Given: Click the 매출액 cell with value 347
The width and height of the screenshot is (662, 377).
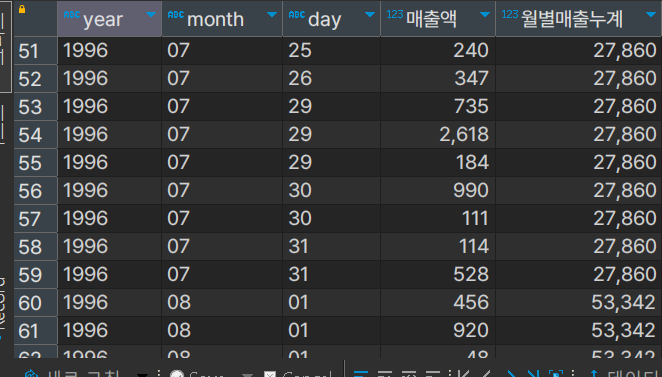Looking at the screenshot, I should 438,79.
